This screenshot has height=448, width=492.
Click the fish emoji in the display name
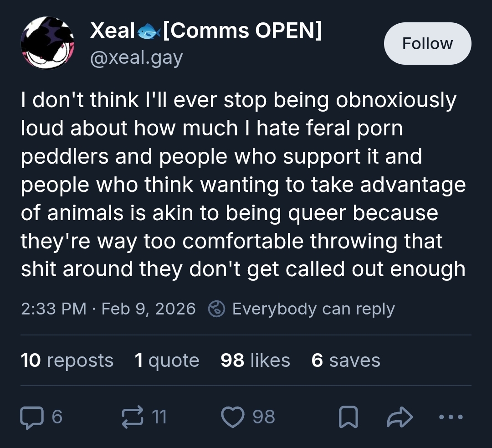[149, 31]
